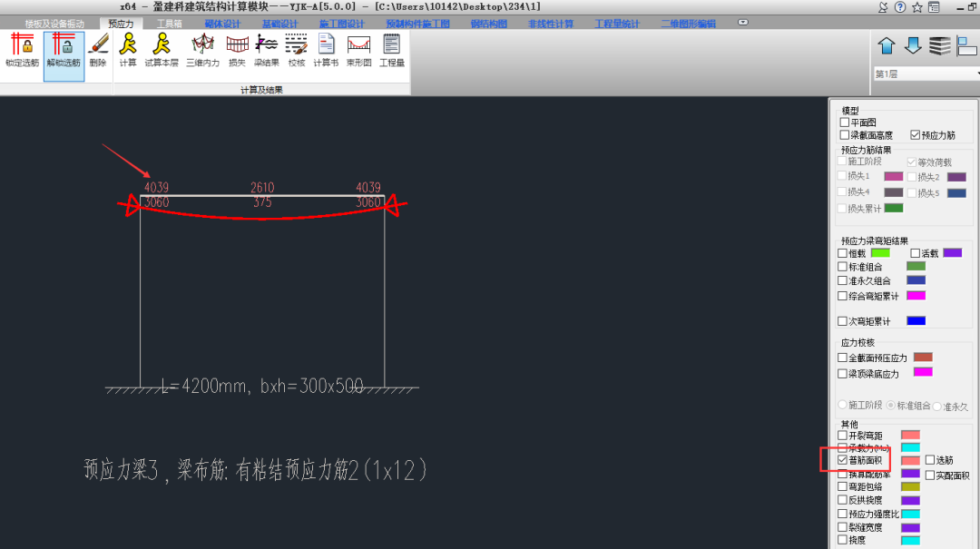The height and width of the screenshot is (549, 980).
Task: Click the green 恒载 color swatch
Action: (880, 253)
